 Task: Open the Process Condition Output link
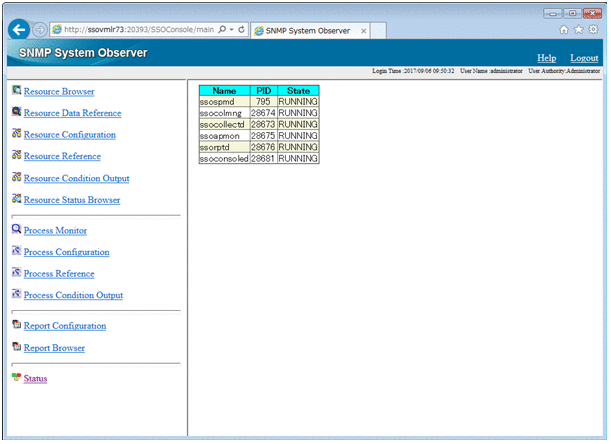(73, 296)
